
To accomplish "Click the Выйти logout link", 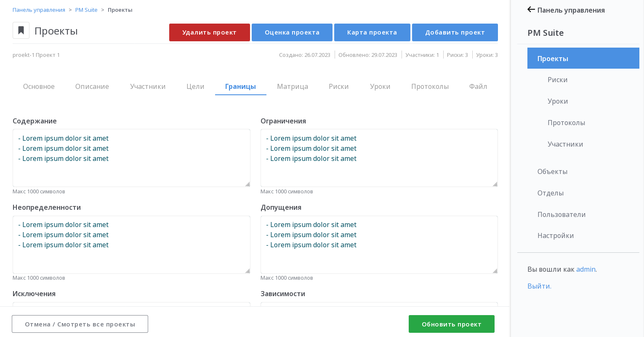I will [539, 286].
